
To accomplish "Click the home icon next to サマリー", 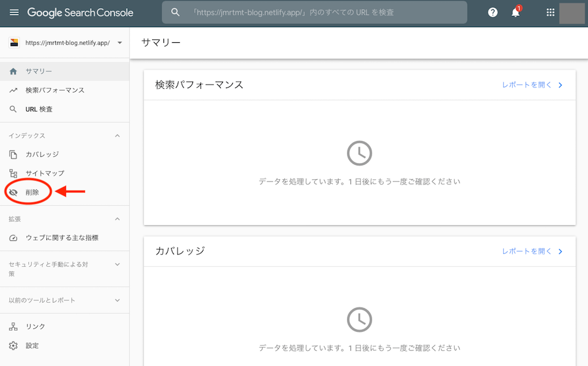I will [x=13, y=71].
